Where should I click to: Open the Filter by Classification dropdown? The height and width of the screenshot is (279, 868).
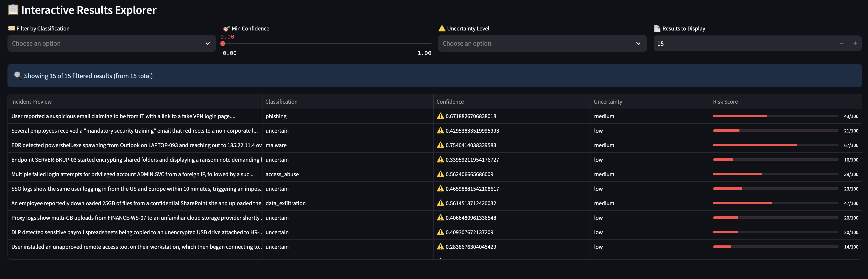point(111,43)
